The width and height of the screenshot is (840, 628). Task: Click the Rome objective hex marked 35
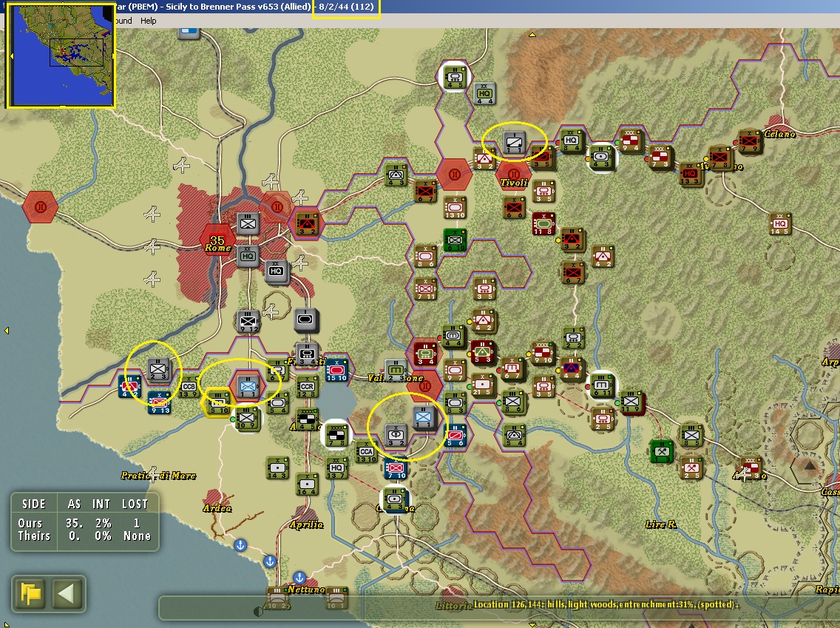point(217,240)
